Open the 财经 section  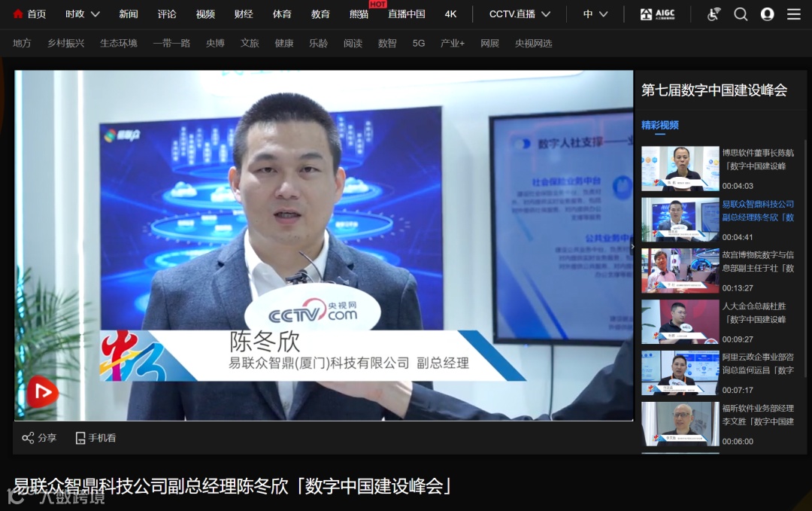pos(244,14)
